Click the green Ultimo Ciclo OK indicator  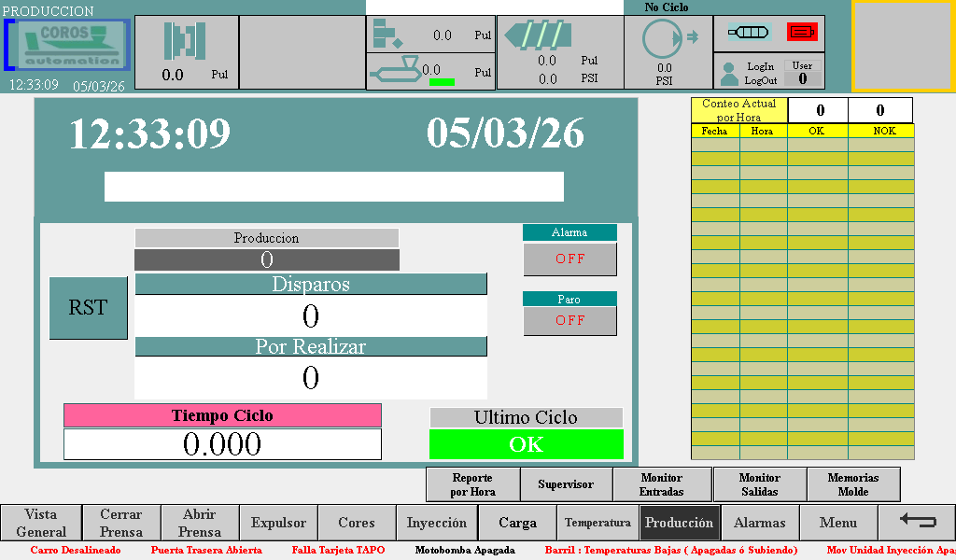(526, 444)
